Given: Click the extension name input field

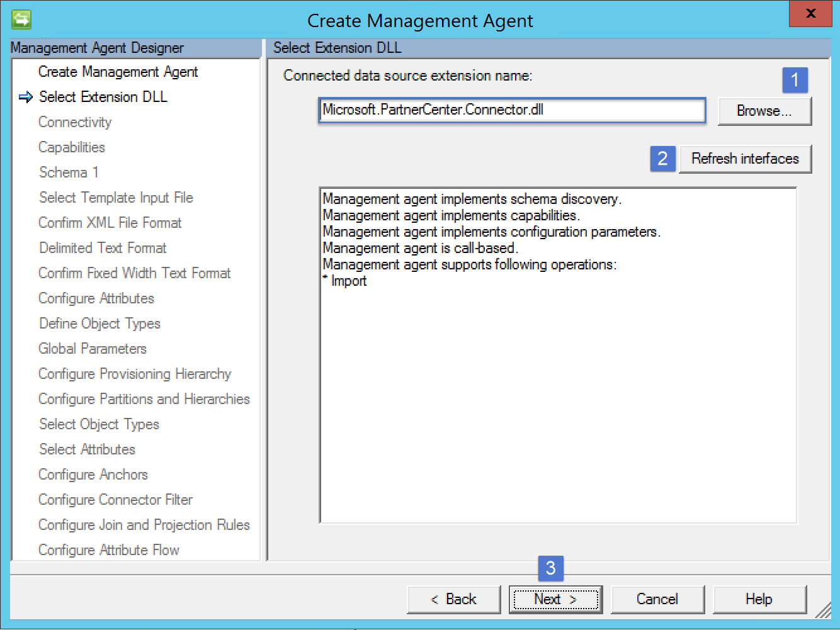Looking at the screenshot, I should [x=512, y=110].
